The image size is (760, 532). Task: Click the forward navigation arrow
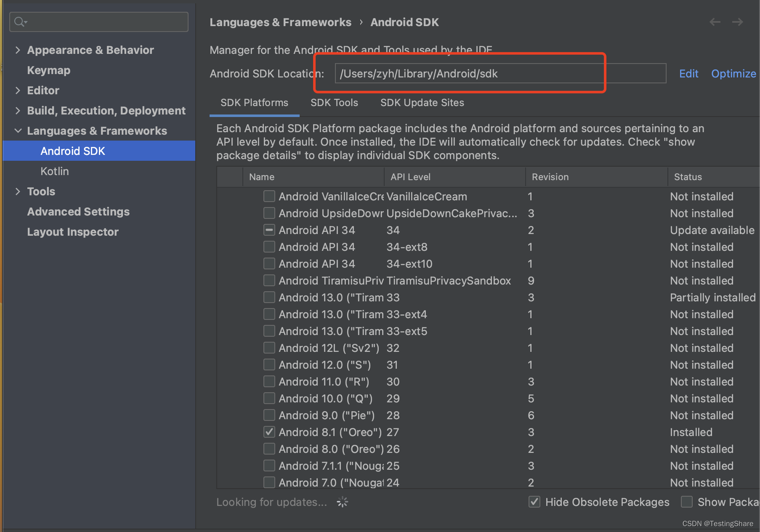tap(737, 22)
